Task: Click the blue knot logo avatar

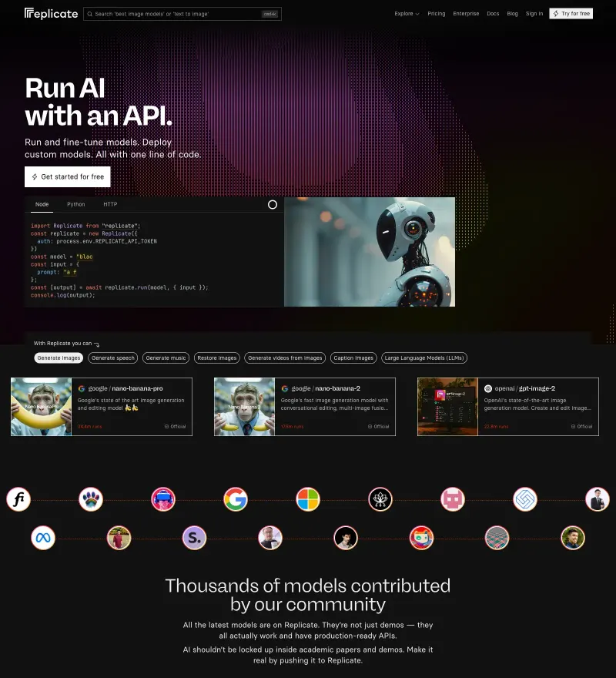Action: tap(525, 499)
